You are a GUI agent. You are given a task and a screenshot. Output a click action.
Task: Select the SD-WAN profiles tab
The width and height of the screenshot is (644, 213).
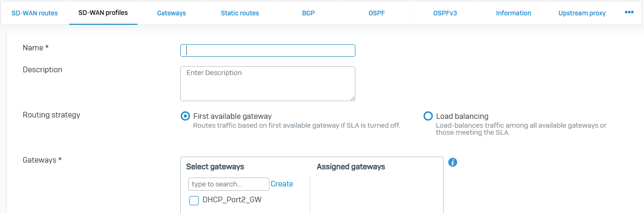103,13
